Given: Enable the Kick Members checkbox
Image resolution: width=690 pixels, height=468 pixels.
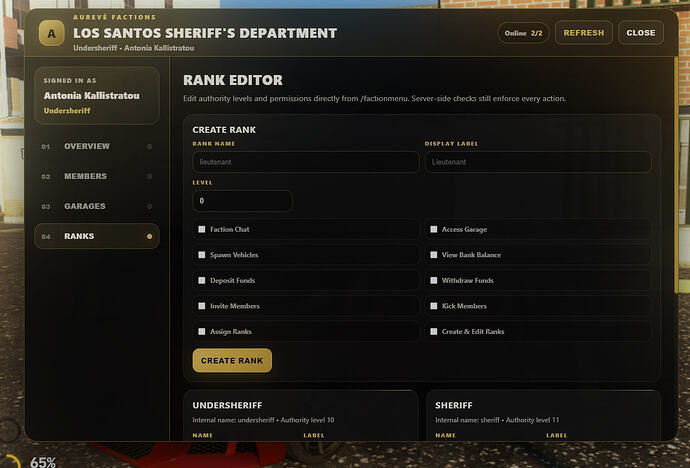Looking at the screenshot, I should click(433, 306).
